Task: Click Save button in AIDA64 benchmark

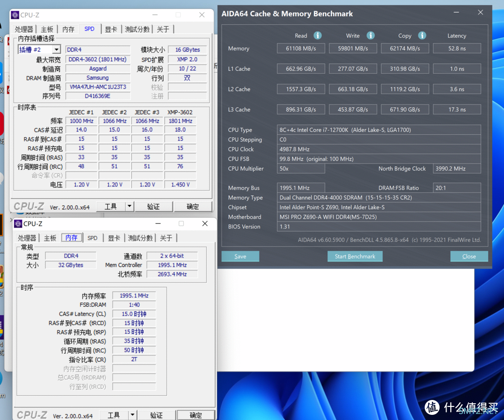Action: point(240,256)
